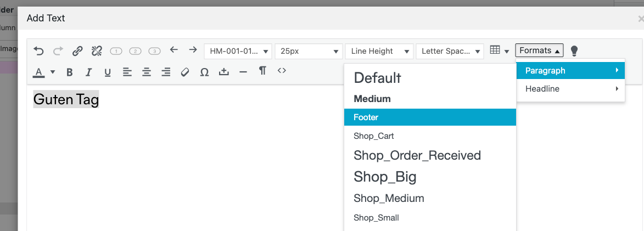The width and height of the screenshot is (644, 231).
Task: Click the Formats button
Action: [539, 50]
